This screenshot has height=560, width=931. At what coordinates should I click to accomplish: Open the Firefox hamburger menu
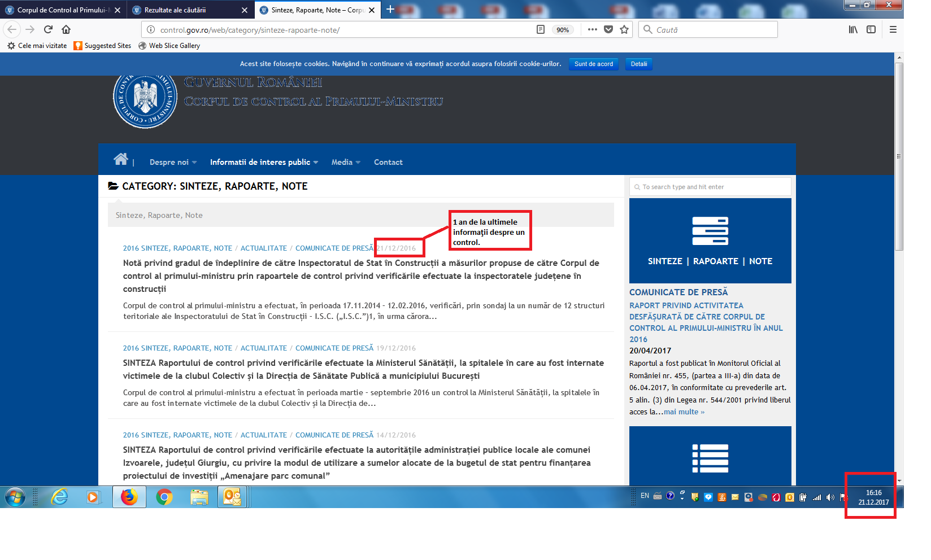(x=893, y=29)
